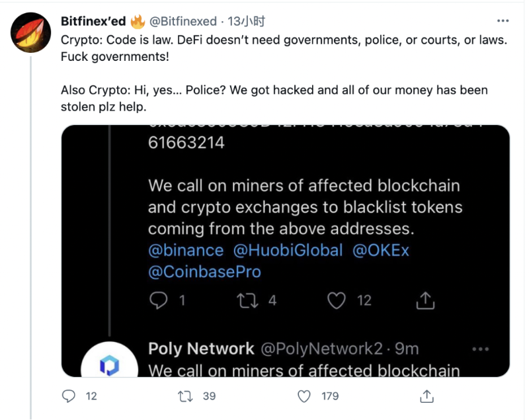Open the @binance mention
The width and height of the screenshot is (529, 420).
pos(186,251)
